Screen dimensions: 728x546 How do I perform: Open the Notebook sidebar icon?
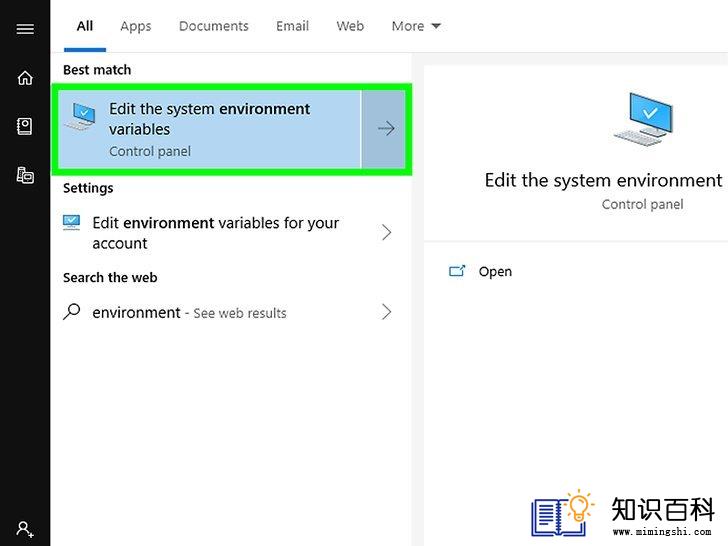point(25,126)
